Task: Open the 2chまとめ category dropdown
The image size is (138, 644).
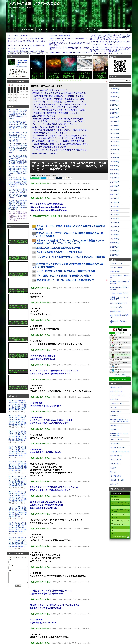Action: pyautogui.click(x=120, y=335)
